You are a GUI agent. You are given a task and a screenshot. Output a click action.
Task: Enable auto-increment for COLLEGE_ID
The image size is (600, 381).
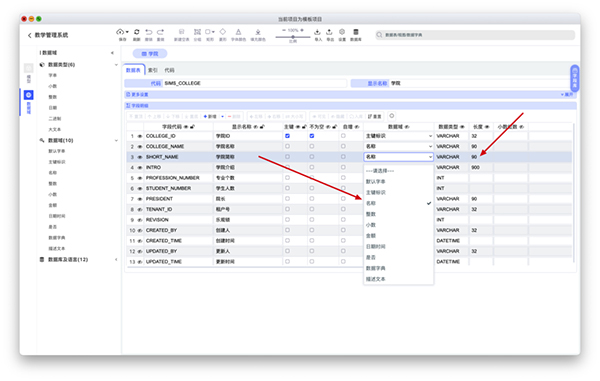coord(343,136)
